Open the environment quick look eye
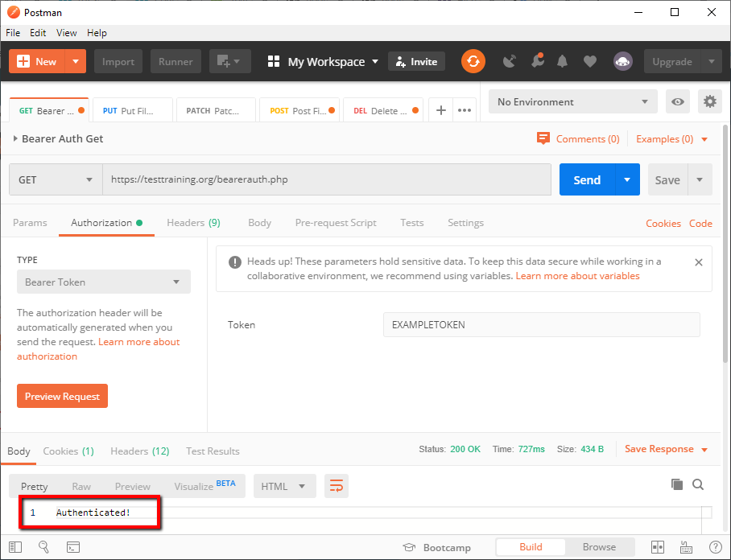Viewport: 731px width, 560px height. click(678, 101)
